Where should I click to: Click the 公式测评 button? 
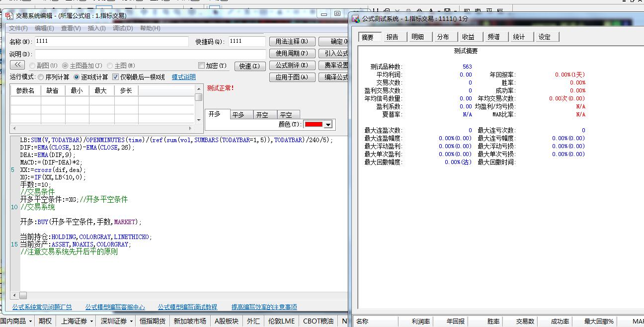[x=292, y=65]
